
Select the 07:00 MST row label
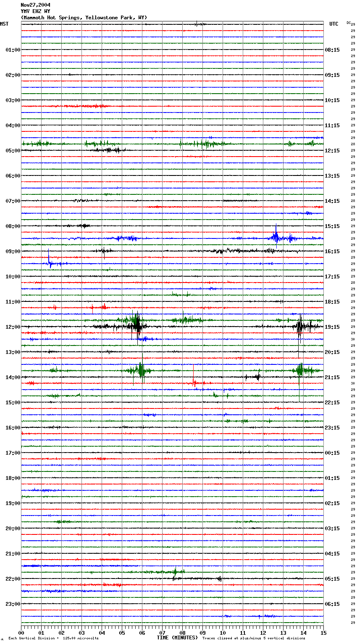click(13, 201)
